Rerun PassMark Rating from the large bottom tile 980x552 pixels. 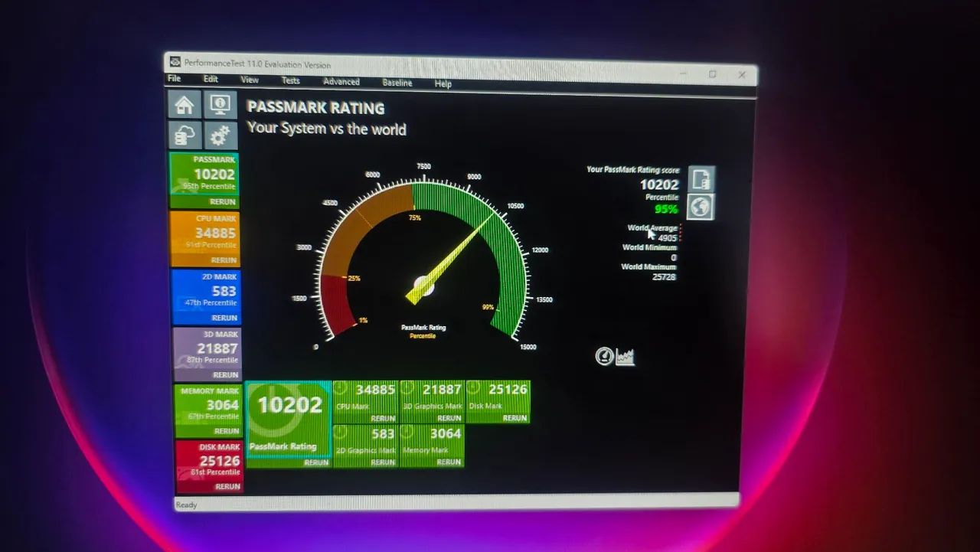click(x=316, y=462)
